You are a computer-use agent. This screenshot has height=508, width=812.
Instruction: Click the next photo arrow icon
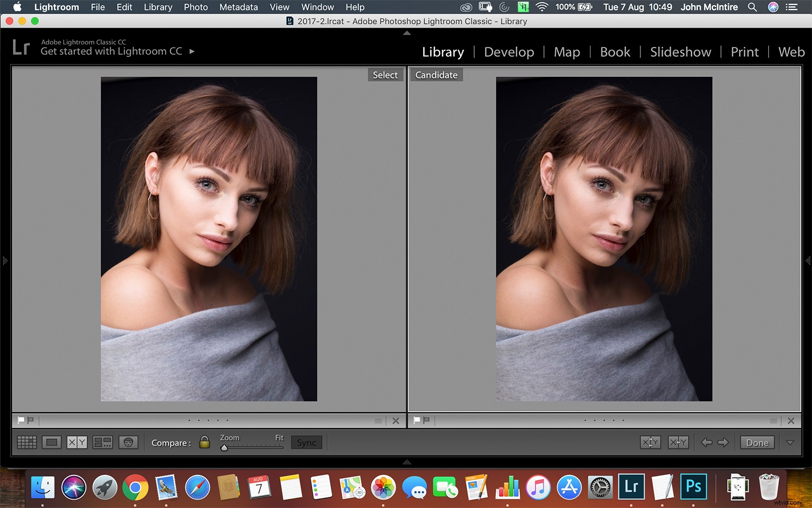click(x=724, y=442)
